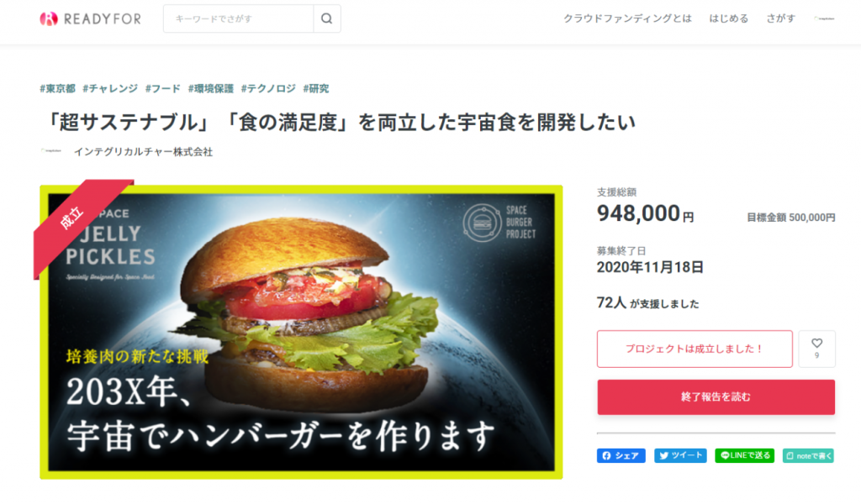Write about it with noteで書く button
This screenshot has height=504, width=861.
click(x=808, y=456)
